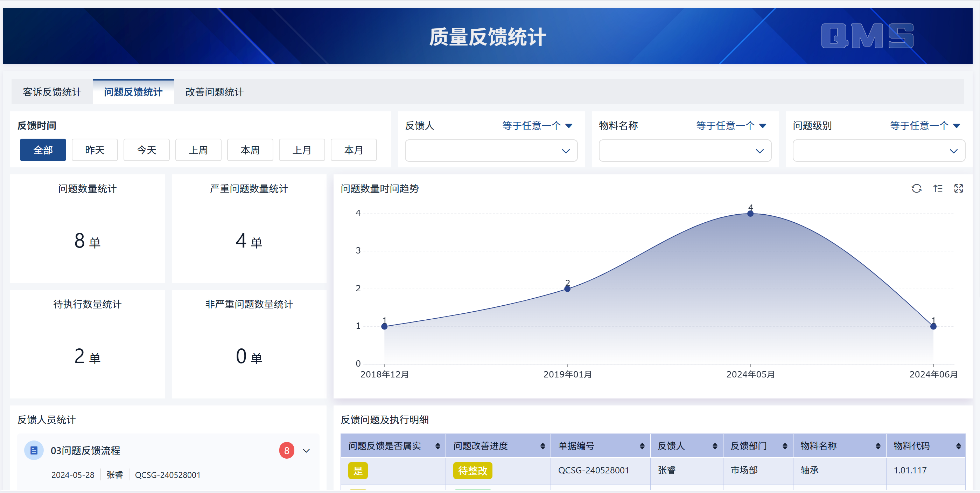Open 反馈人 condition dropdown 等于任意一个
Image resolution: width=980 pixels, height=493 pixels.
tap(537, 126)
